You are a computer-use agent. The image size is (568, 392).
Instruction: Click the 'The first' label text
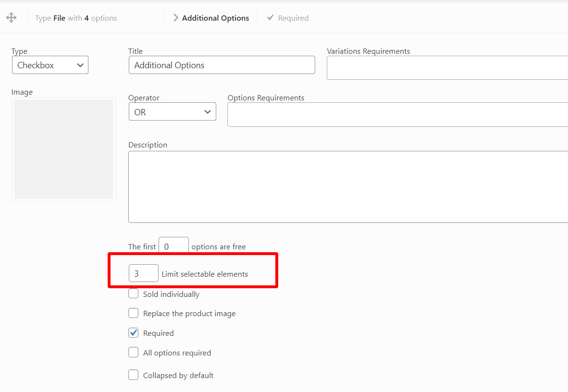(142, 247)
